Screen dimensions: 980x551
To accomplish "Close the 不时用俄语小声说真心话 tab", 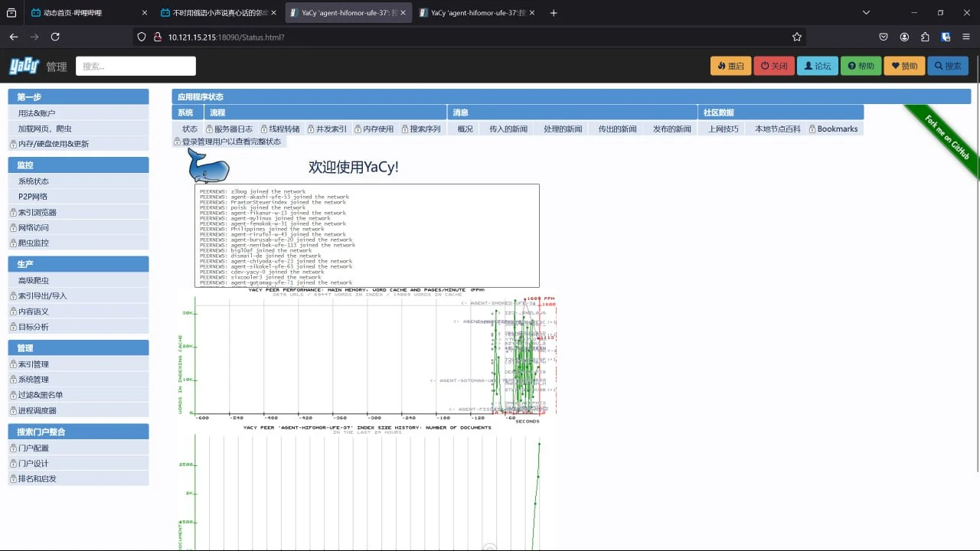I will pyautogui.click(x=275, y=13).
